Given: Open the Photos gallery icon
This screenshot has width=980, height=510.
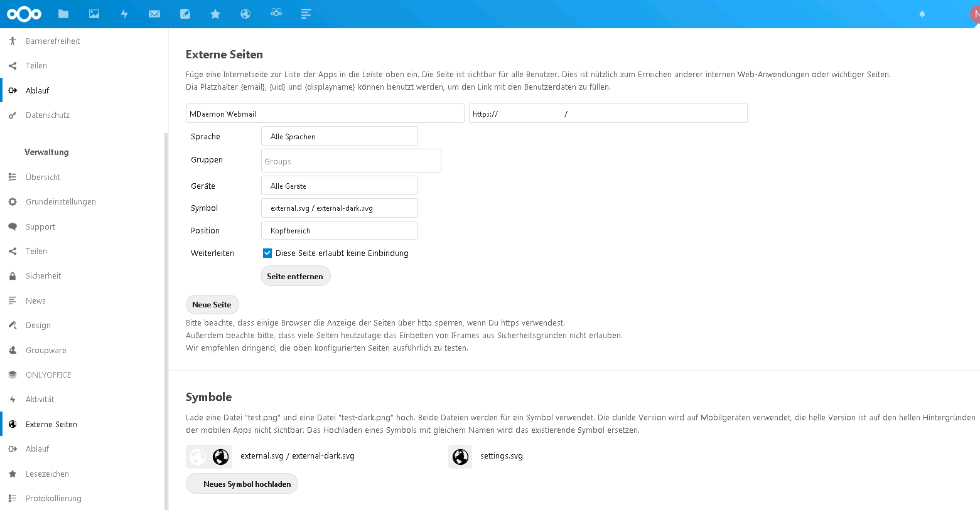Looking at the screenshot, I should [x=94, y=14].
